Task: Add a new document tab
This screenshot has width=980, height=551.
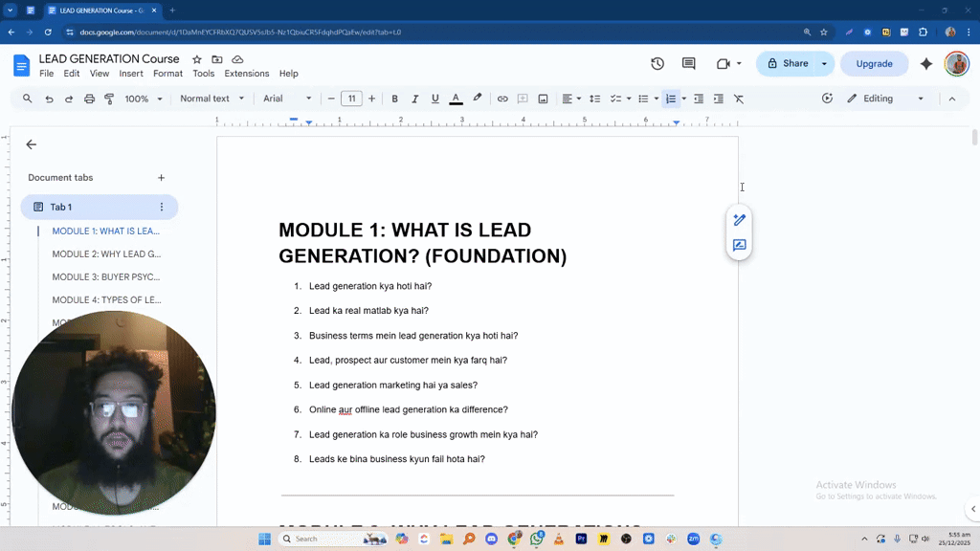Action: 161,178
